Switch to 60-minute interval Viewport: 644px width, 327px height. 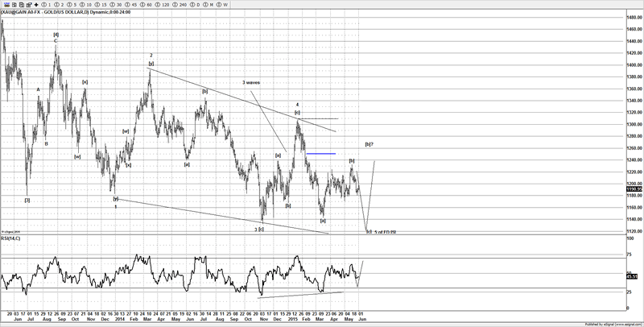tap(147, 5)
